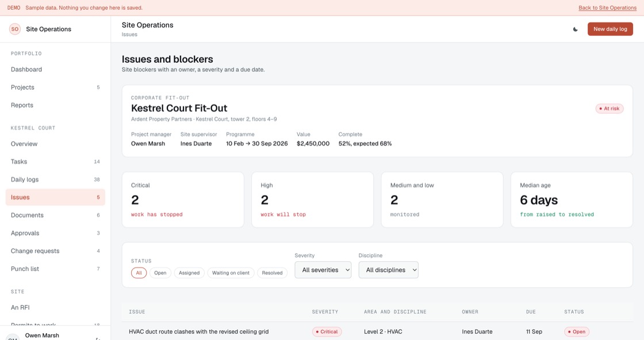Open Change requests in the sidebar
The width and height of the screenshot is (644, 340).
(55, 251)
